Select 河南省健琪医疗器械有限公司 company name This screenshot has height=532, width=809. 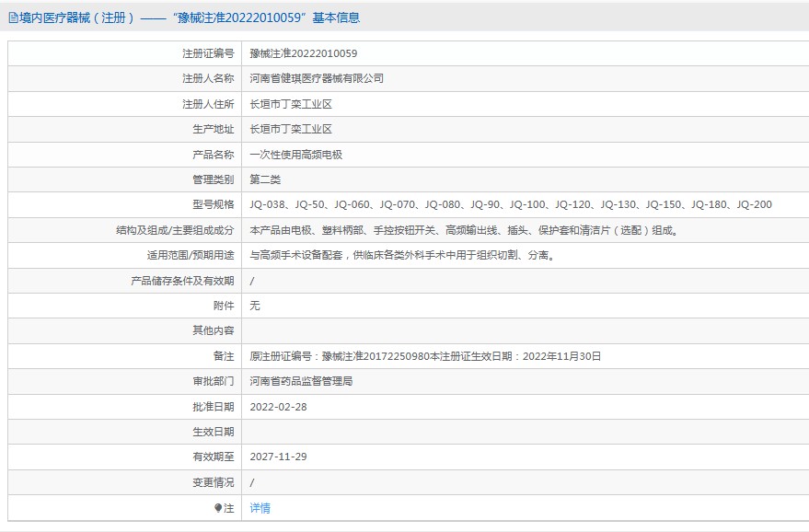coord(317,78)
